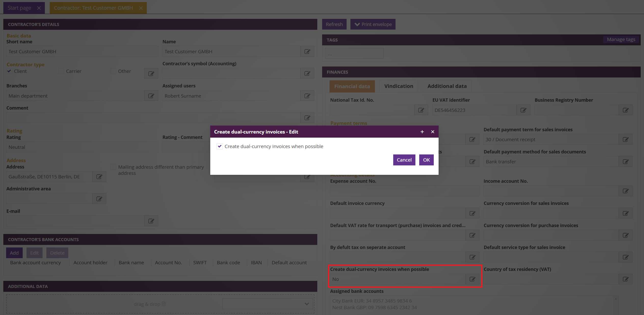Image resolution: width=644 pixels, height=315 pixels.
Task: Switch to the Vindication tab
Action: point(399,86)
